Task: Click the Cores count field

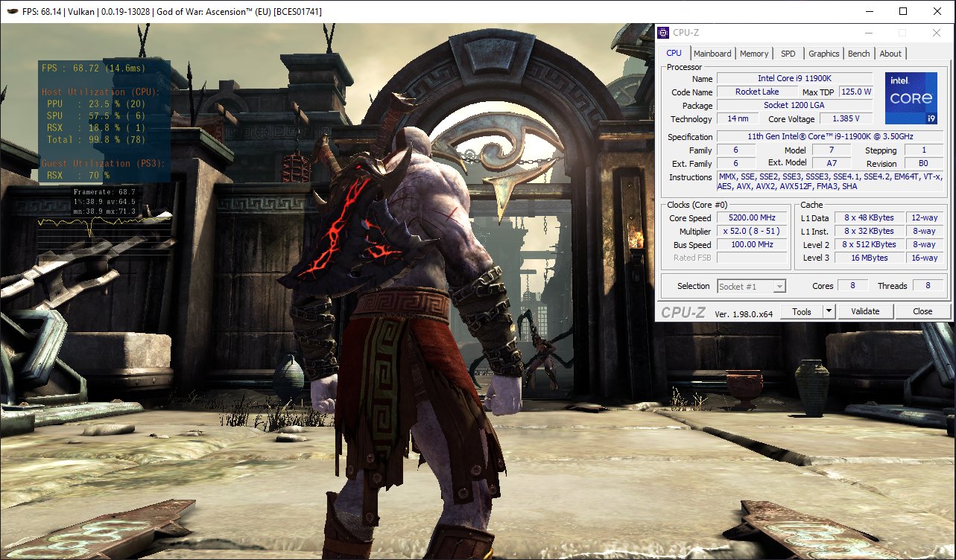Action: pyautogui.click(x=852, y=285)
